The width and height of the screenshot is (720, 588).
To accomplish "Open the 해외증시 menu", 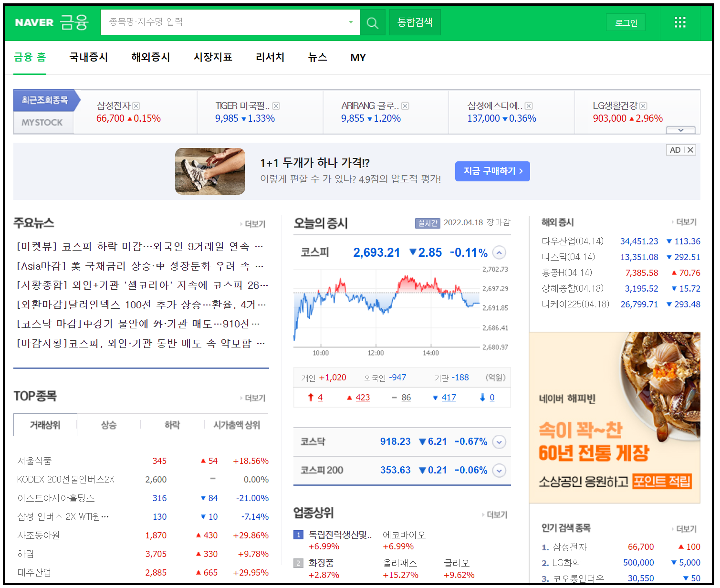I will click(x=151, y=58).
